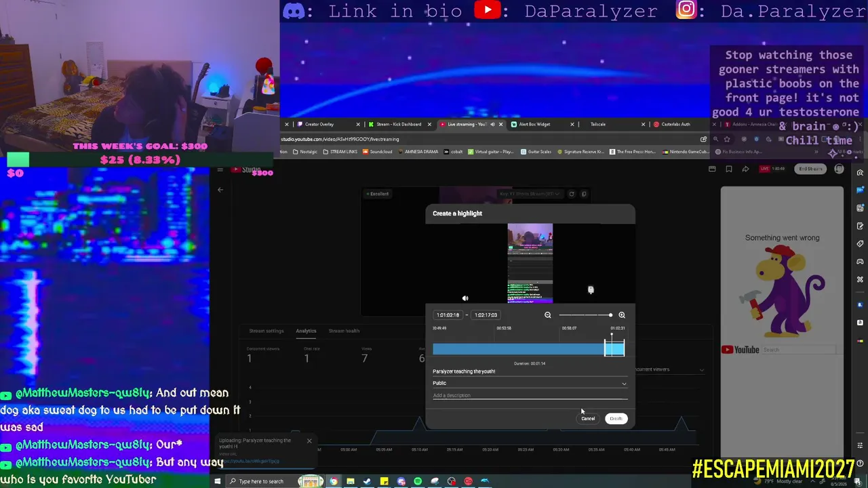Close the uploading notification

click(x=309, y=441)
